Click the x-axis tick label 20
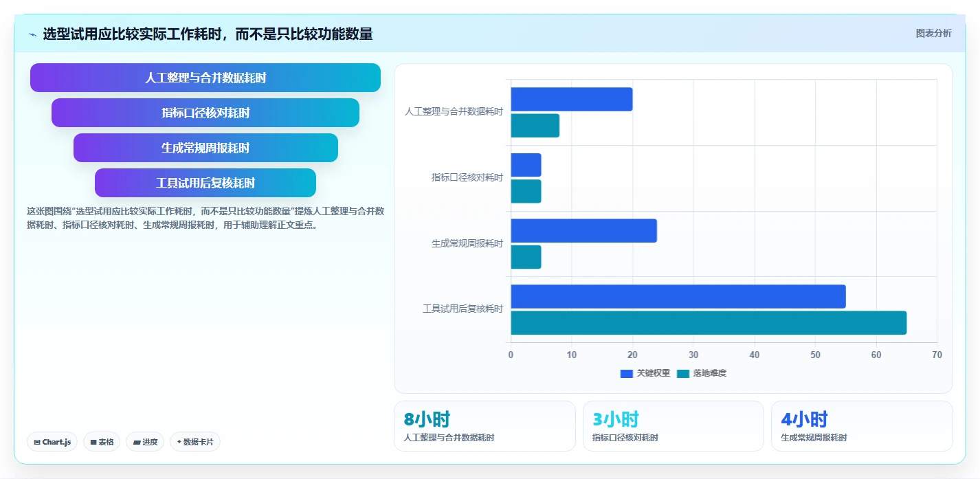Image resolution: width=980 pixels, height=479 pixels. click(x=633, y=355)
